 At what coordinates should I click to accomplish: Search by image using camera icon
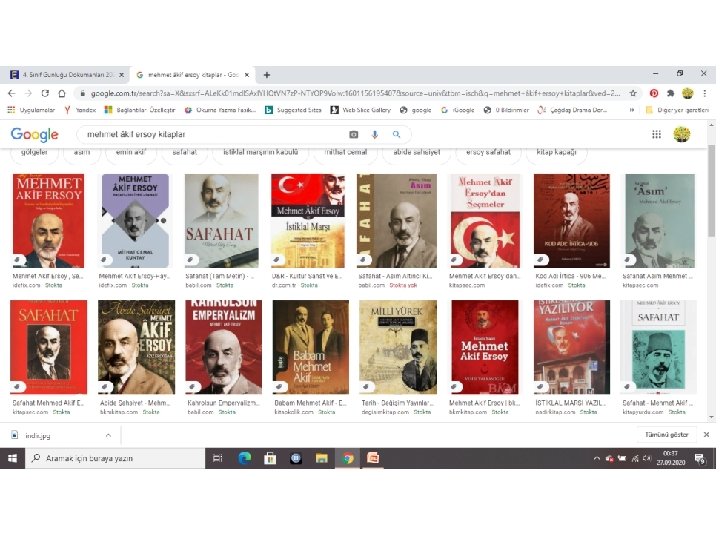(x=354, y=135)
